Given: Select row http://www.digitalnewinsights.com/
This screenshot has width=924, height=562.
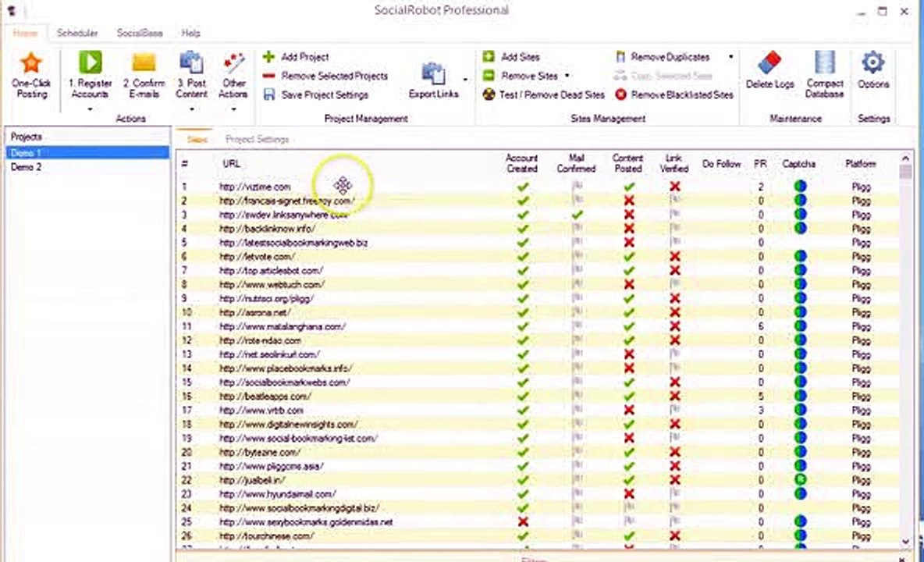Looking at the screenshot, I should (538, 424).
